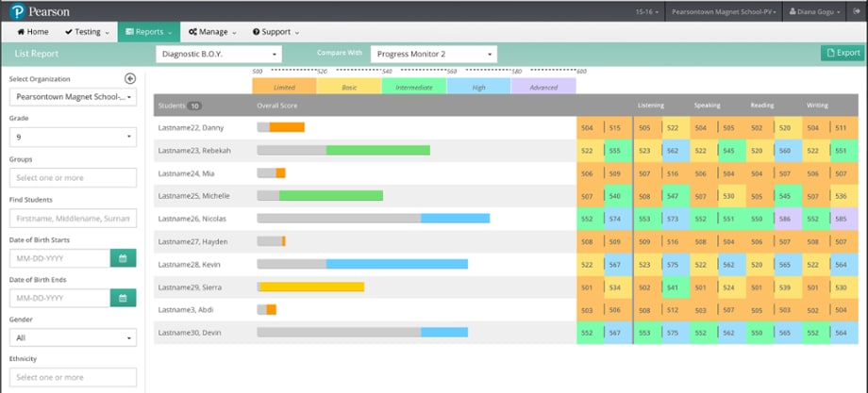The width and height of the screenshot is (868, 393).
Task: Select the Intermediate level legend swatch
Action: (413, 87)
